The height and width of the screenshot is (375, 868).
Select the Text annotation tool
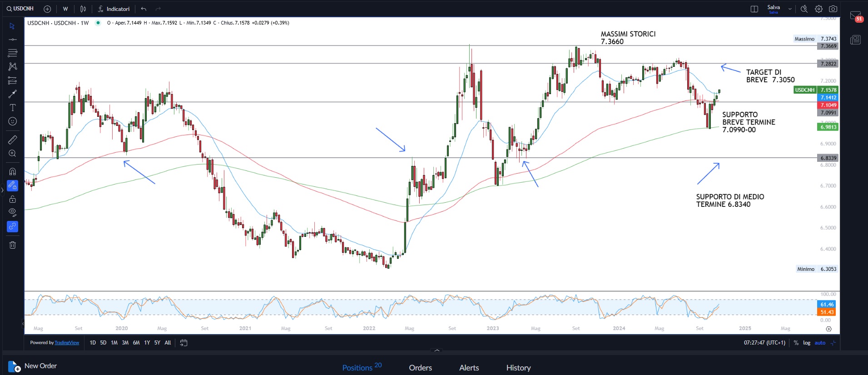pyautogui.click(x=13, y=108)
